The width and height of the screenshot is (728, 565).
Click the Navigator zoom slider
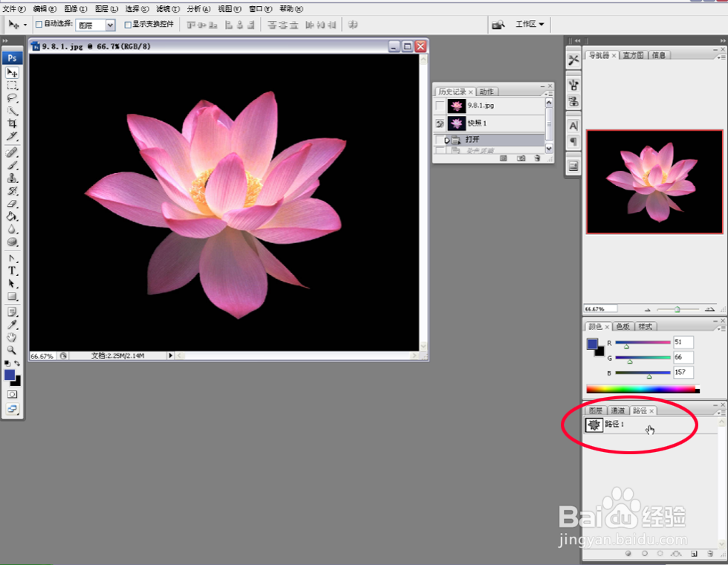coord(677,309)
